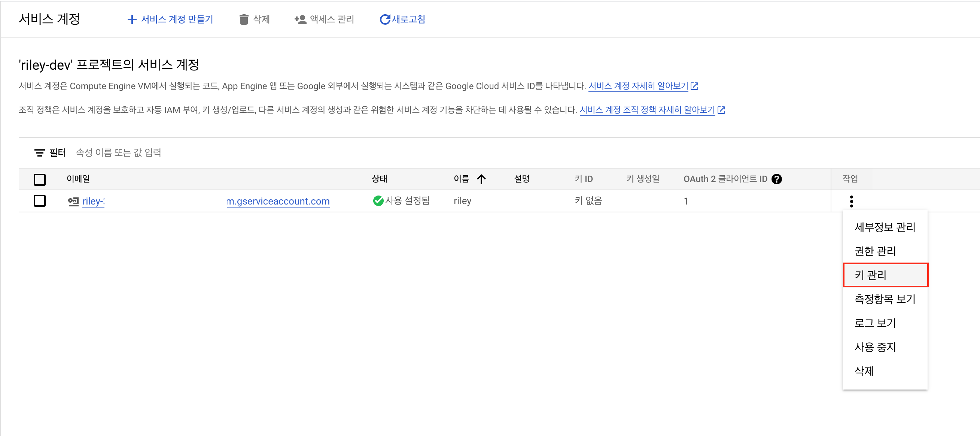980x436 pixels.
Task: Click the OAuth 2 클라이언트 ID column header
Action: (x=725, y=179)
